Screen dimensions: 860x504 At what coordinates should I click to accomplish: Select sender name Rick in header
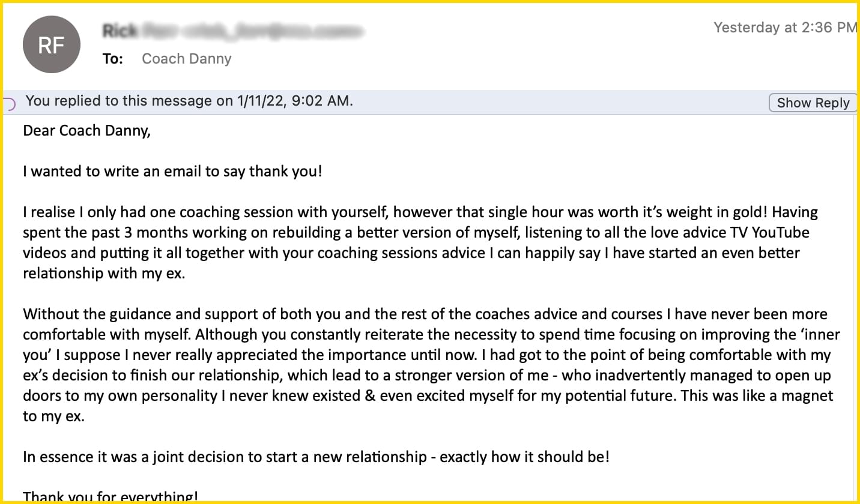pos(119,30)
